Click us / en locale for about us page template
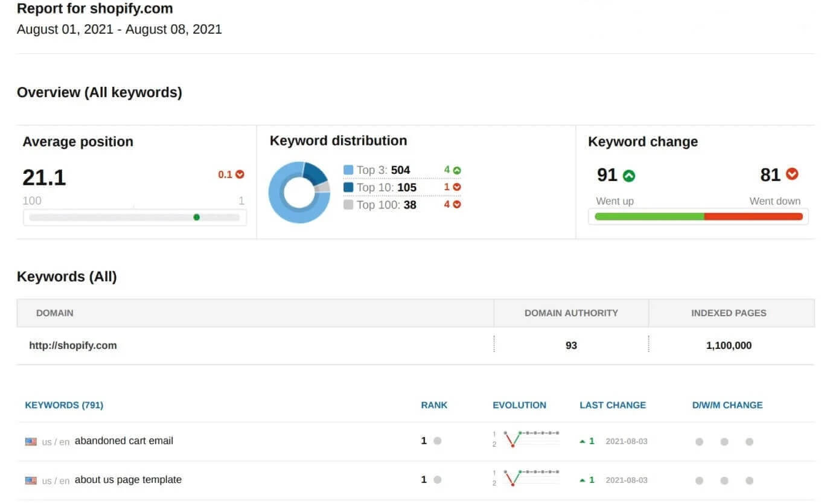Image resolution: width=830 pixels, height=504 pixels. [56, 480]
